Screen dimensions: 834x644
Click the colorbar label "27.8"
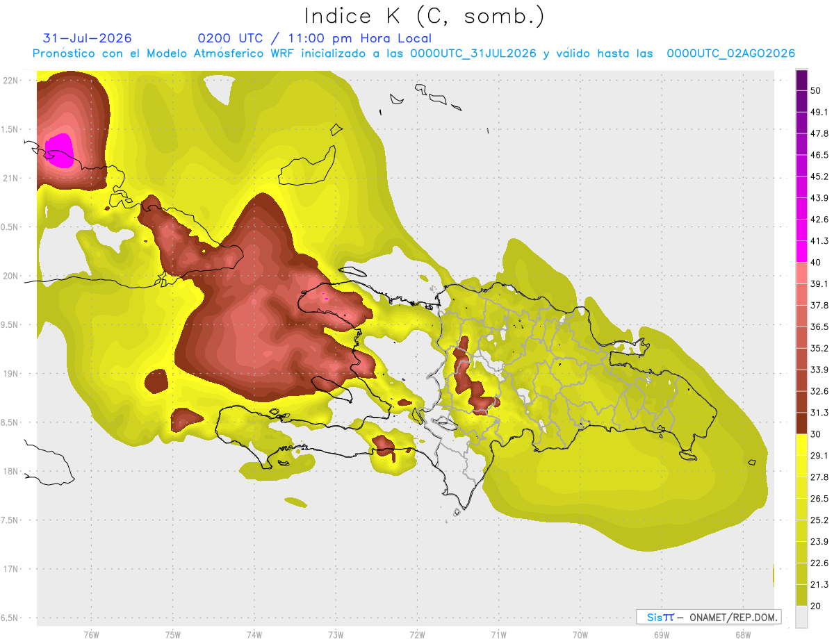point(819,477)
